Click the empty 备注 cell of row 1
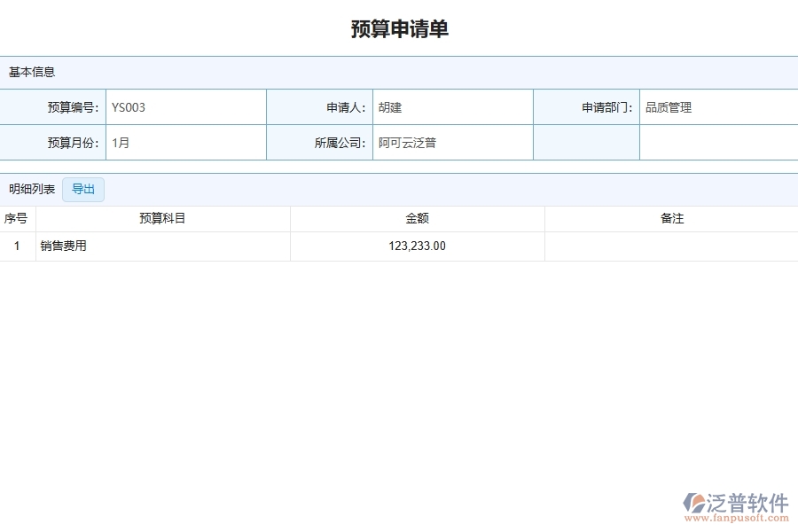798x532 pixels. tap(671, 246)
